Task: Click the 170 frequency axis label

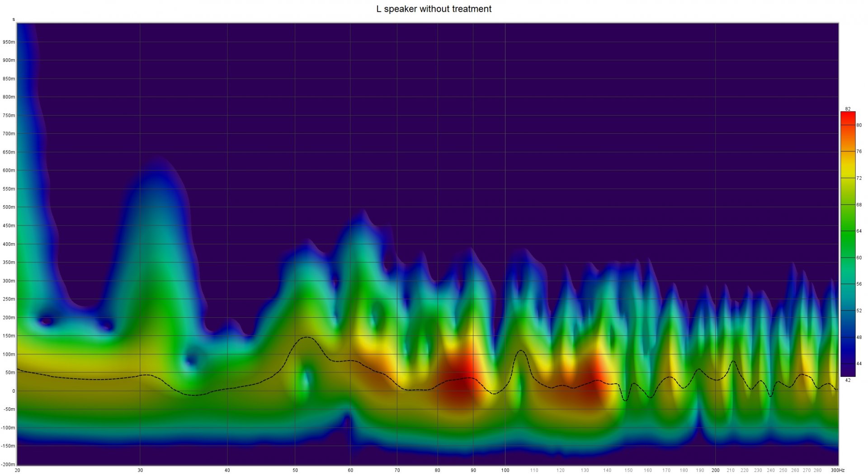Action: (666, 470)
